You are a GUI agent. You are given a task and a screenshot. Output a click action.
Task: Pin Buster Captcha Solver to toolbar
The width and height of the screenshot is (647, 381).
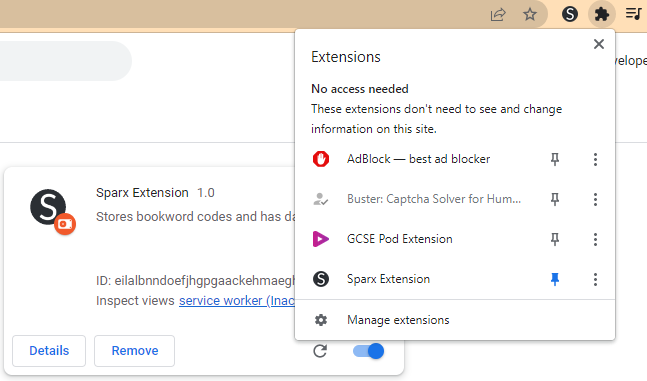[x=555, y=199]
